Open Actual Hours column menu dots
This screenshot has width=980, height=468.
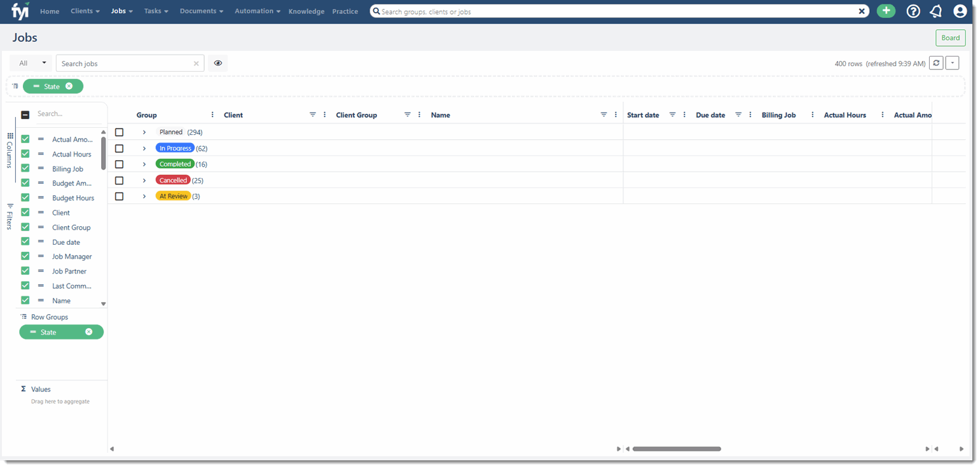tap(883, 115)
